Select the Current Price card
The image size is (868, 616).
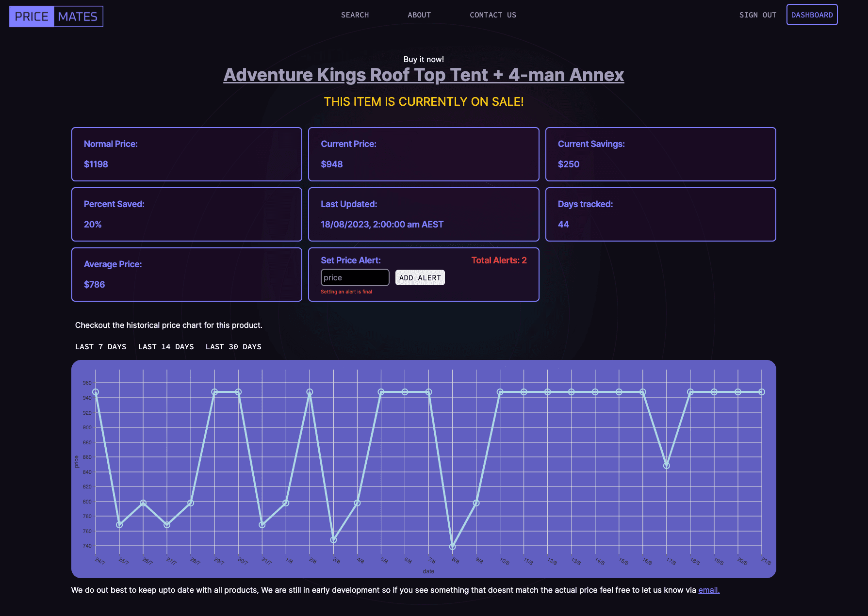423,154
